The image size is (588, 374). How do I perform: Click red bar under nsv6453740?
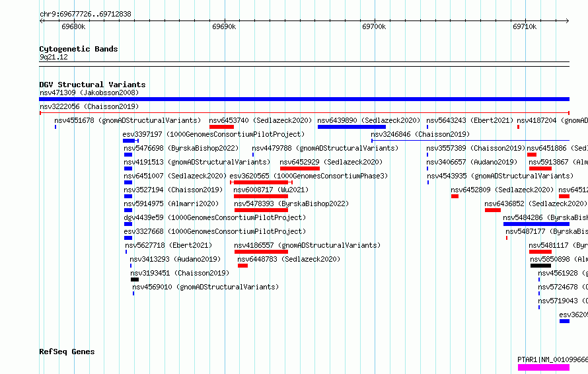221,127
